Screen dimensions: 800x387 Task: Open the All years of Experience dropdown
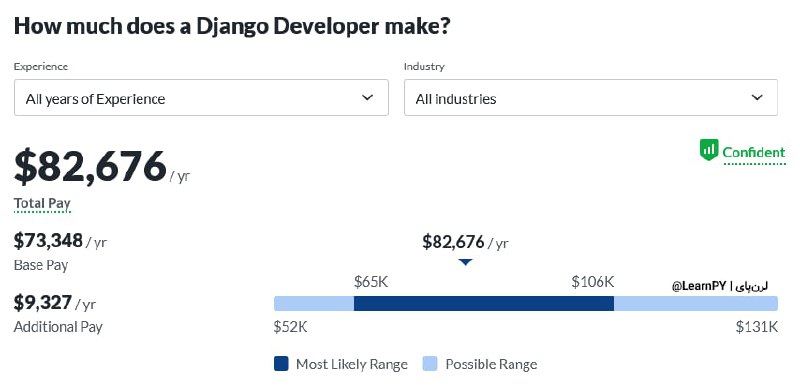(x=201, y=97)
